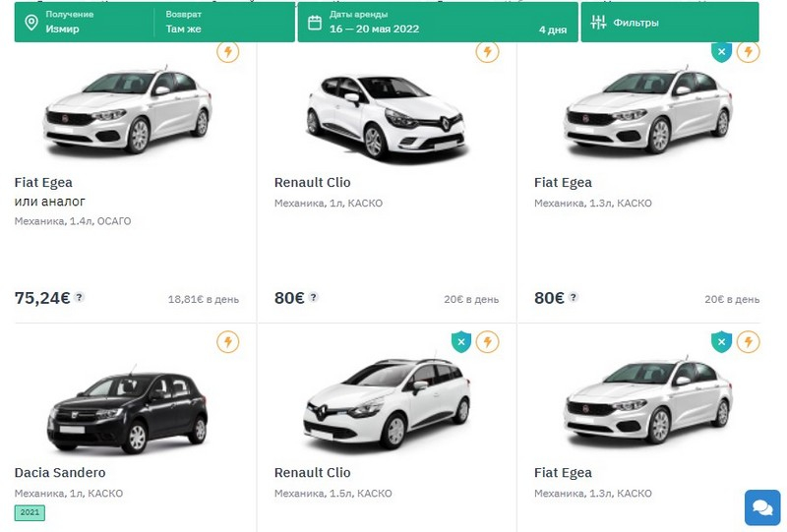The width and height of the screenshot is (787, 532).
Task: Click teal shield badge on 80€ Fiat Egea
Action: coord(722,51)
